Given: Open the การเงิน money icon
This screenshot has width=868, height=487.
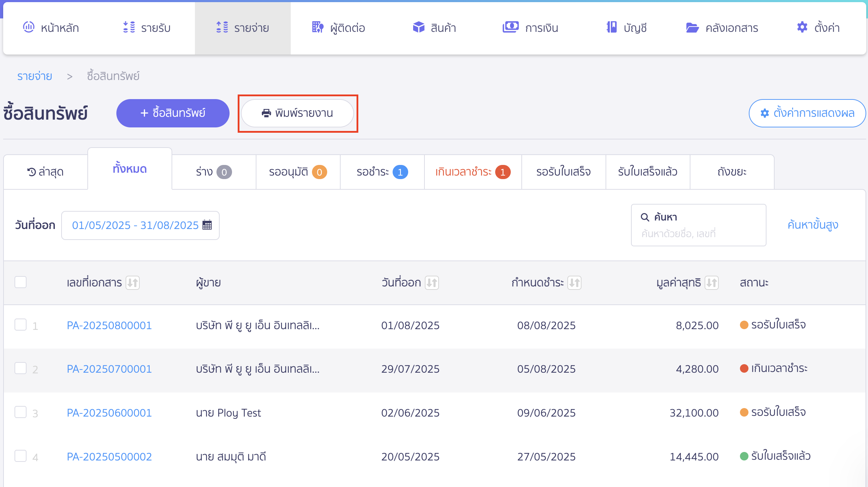Looking at the screenshot, I should [510, 27].
